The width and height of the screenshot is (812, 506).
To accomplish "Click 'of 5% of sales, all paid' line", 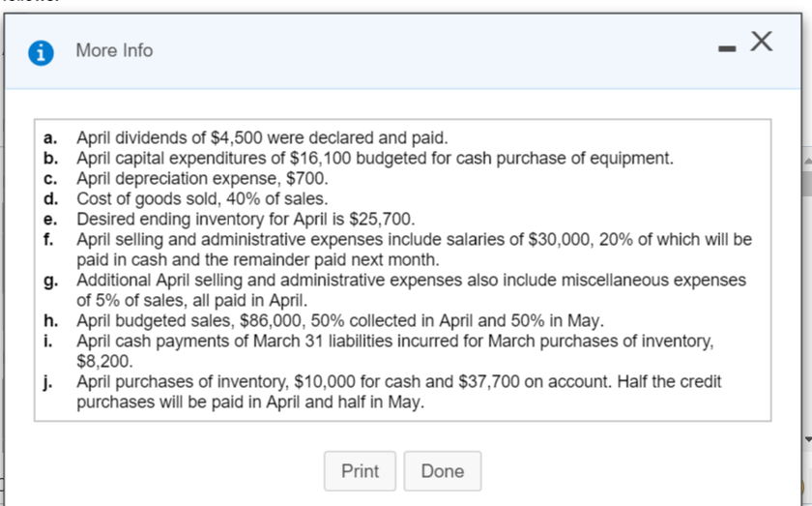I will point(192,300).
